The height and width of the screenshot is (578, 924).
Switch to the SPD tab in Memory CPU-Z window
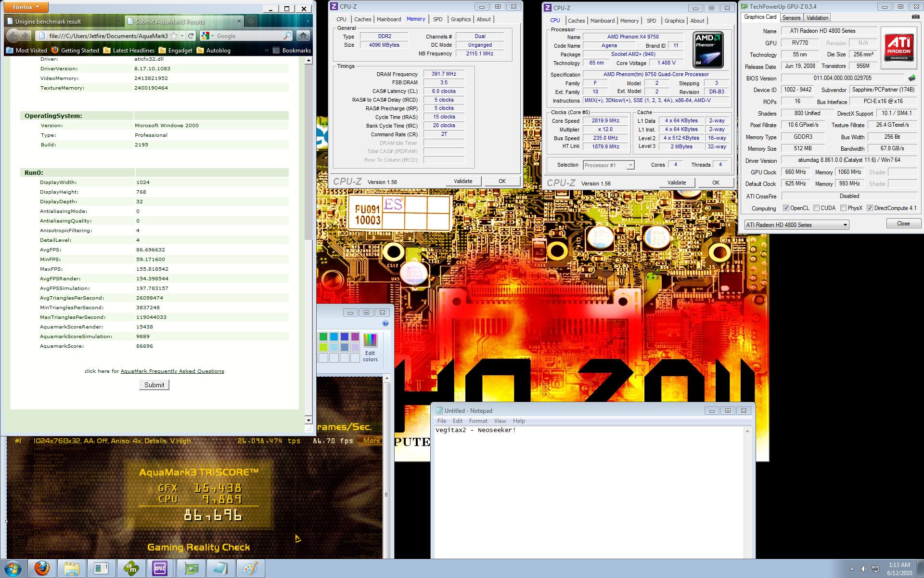point(437,19)
